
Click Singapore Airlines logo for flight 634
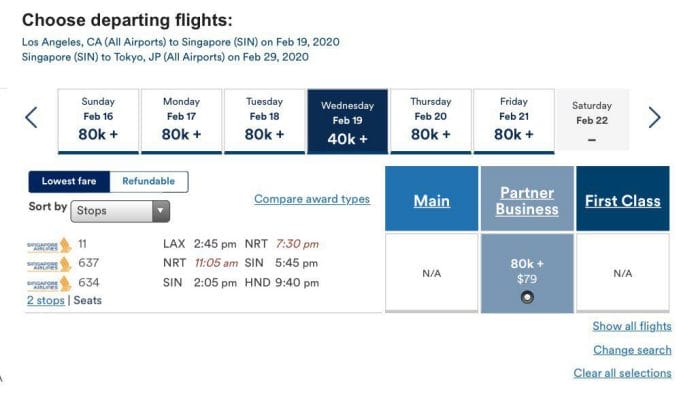[49, 284]
